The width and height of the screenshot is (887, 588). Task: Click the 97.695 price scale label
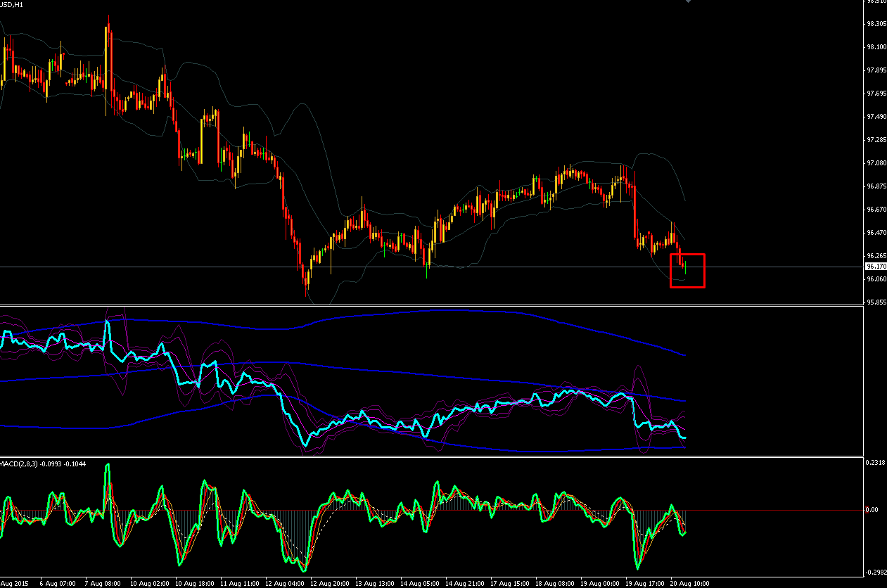pyautogui.click(x=876, y=93)
